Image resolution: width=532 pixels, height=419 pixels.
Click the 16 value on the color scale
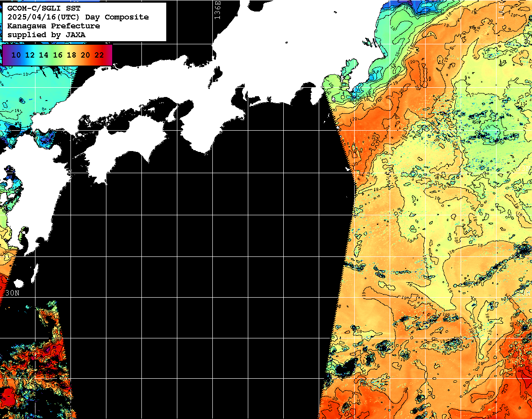pos(58,55)
